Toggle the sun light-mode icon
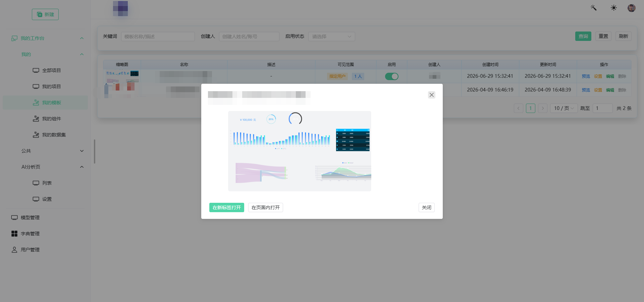This screenshot has width=644, height=302. pyautogui.click(x=614, y=8)
